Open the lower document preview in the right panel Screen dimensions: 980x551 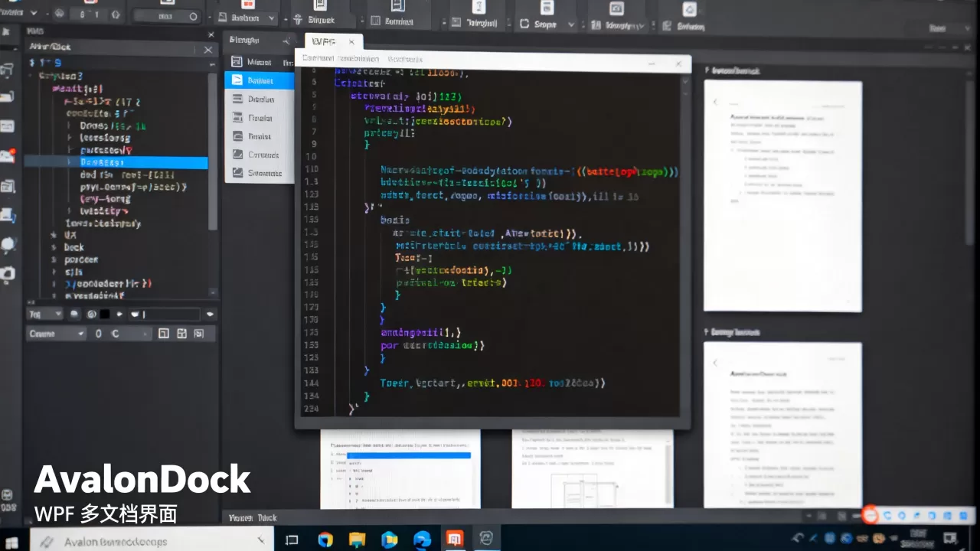click(782, 423)
